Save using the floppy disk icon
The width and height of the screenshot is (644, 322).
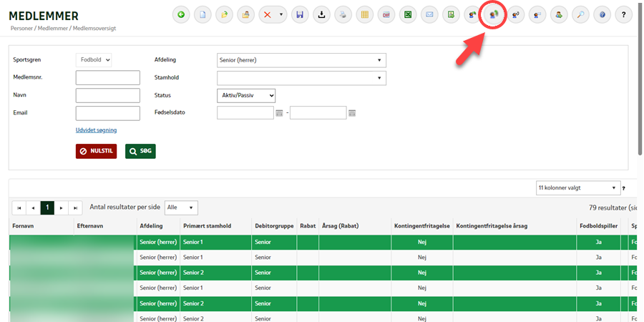[x=301, y=15]
